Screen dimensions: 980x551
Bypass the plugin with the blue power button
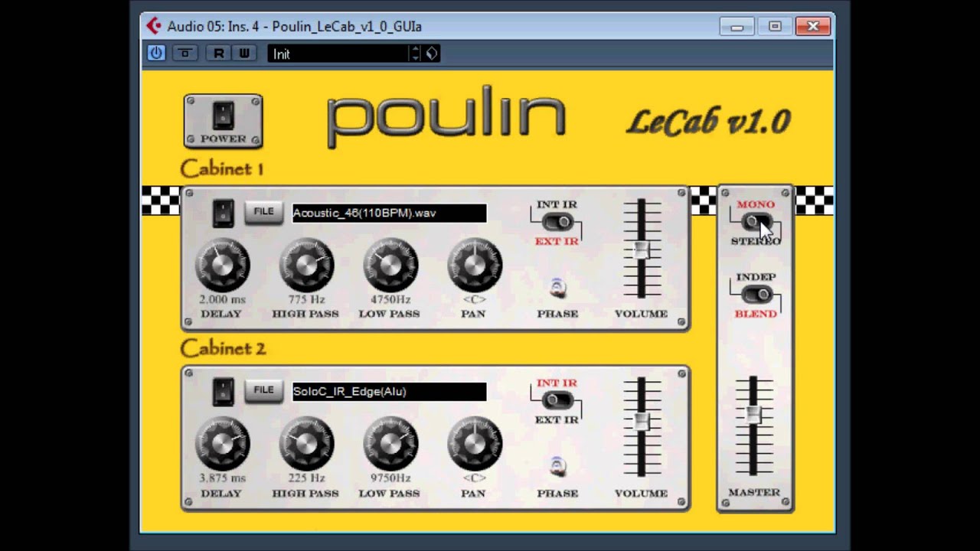pos(156,53)
